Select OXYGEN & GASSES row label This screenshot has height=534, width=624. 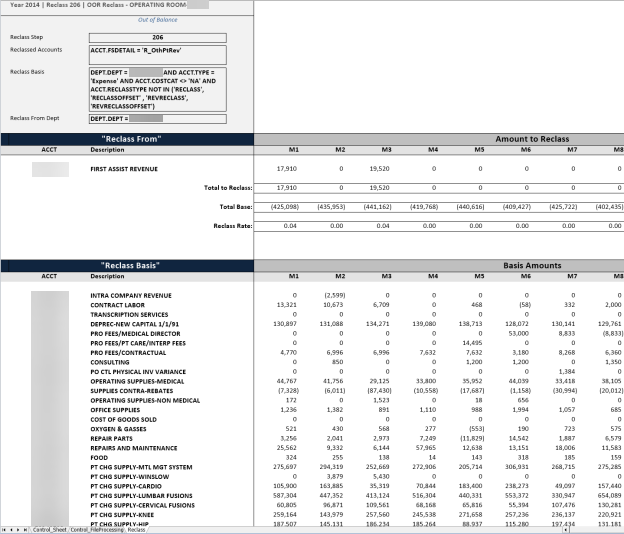[118, 429]
